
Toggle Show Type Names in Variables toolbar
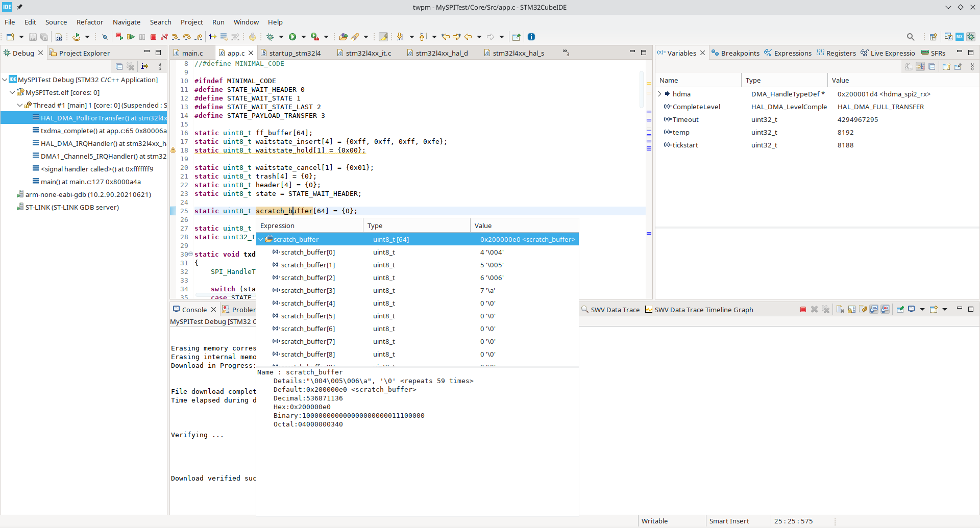click(x=909, y=67)
